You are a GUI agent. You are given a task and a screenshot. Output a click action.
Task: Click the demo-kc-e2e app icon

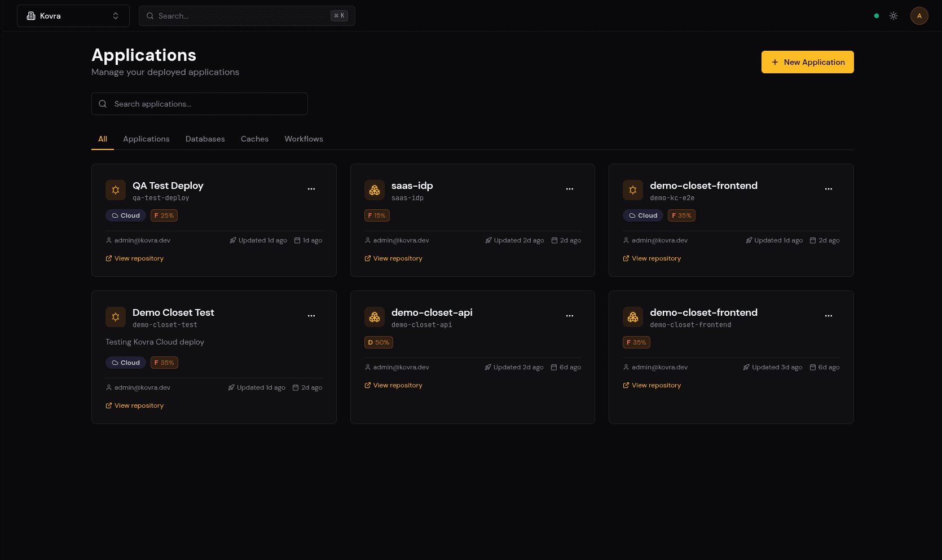[x=633, y=190]
